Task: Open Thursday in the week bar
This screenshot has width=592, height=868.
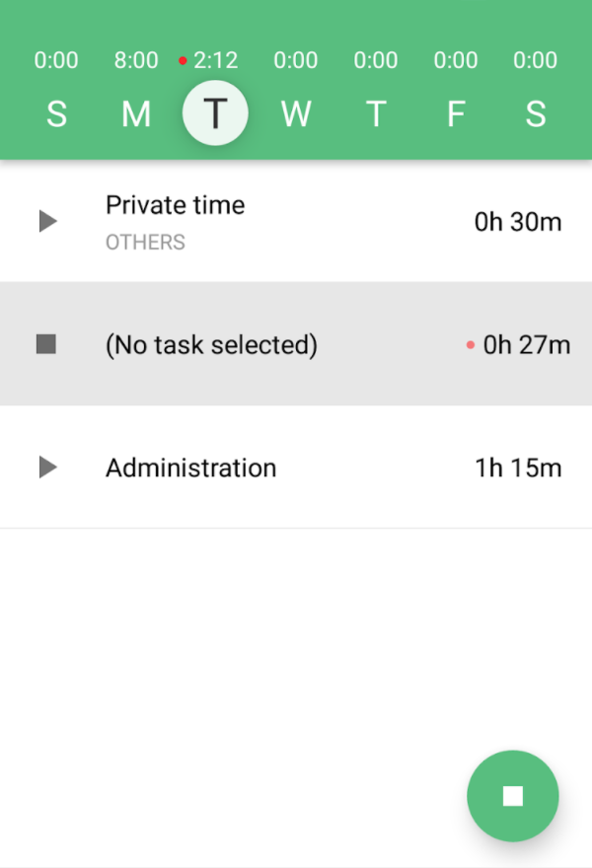Action: pyautogui.click(x=376, y=114)
